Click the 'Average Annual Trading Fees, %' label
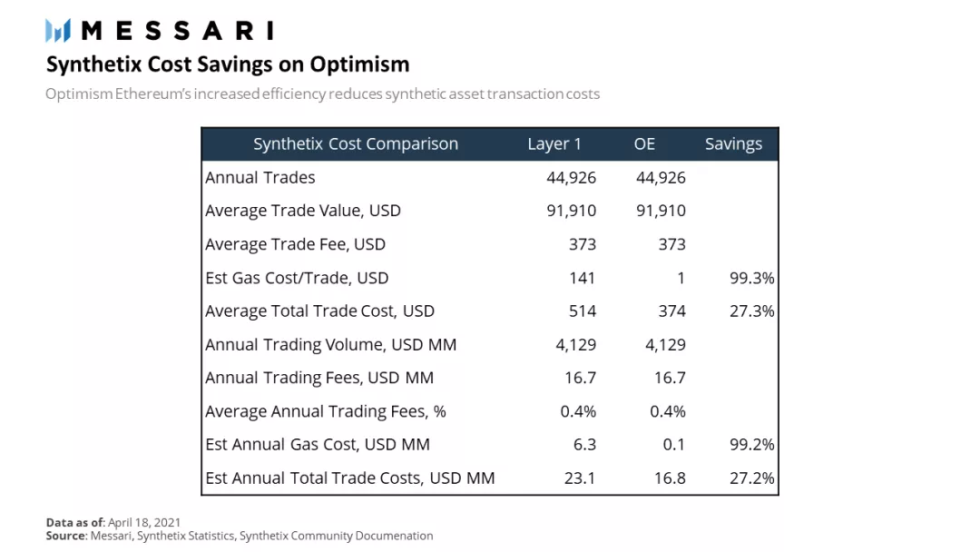Viewport: 980px width, 552px height. (x=325, y=411)
